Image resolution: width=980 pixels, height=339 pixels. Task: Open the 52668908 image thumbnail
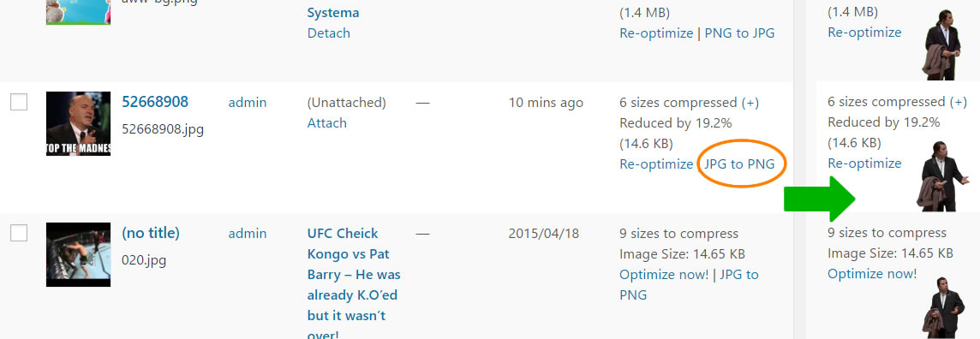pyautogui.click(x=78, y=123)
